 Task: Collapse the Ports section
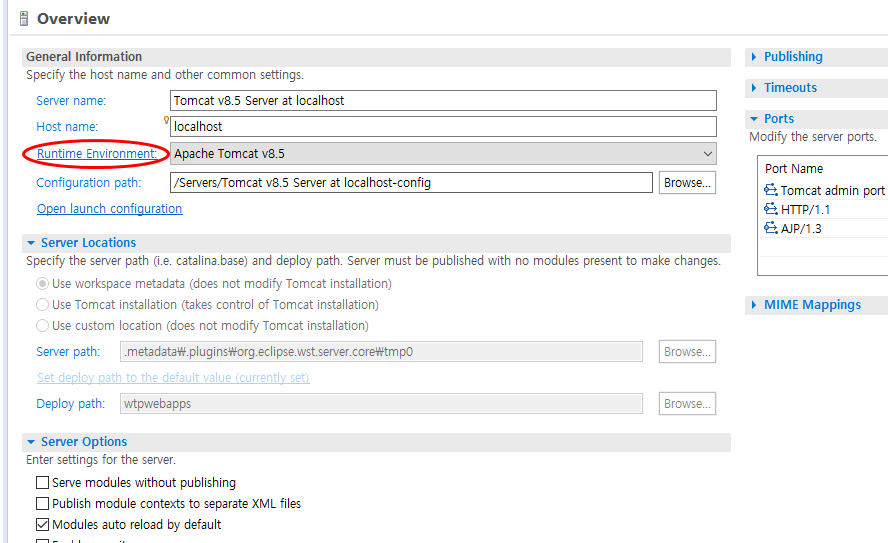[x=754, y=119]
